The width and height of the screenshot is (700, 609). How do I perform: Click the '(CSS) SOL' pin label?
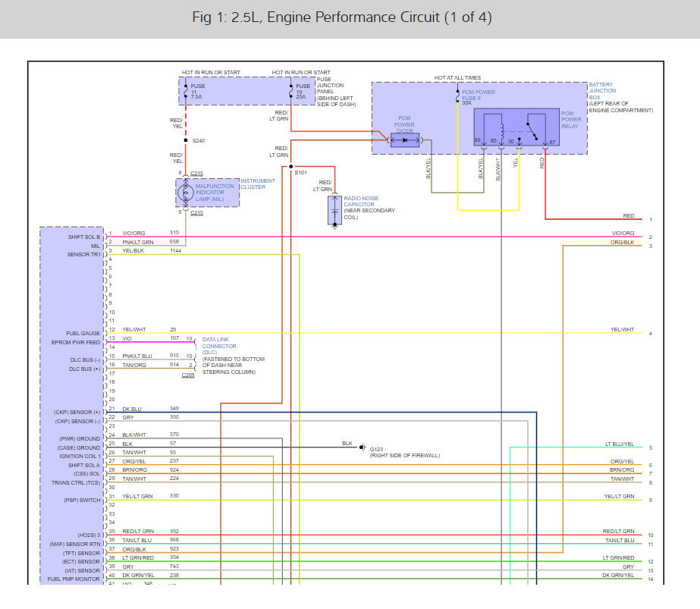click(x=86, y=474)
